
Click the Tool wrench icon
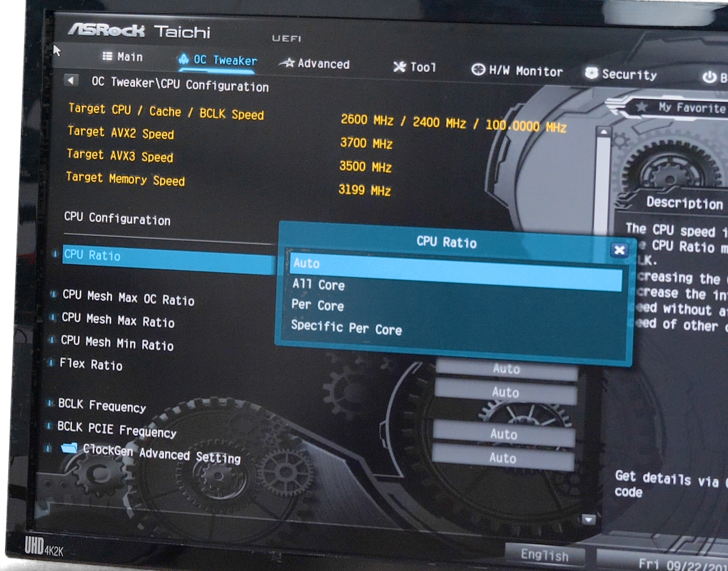pos(399,67)
